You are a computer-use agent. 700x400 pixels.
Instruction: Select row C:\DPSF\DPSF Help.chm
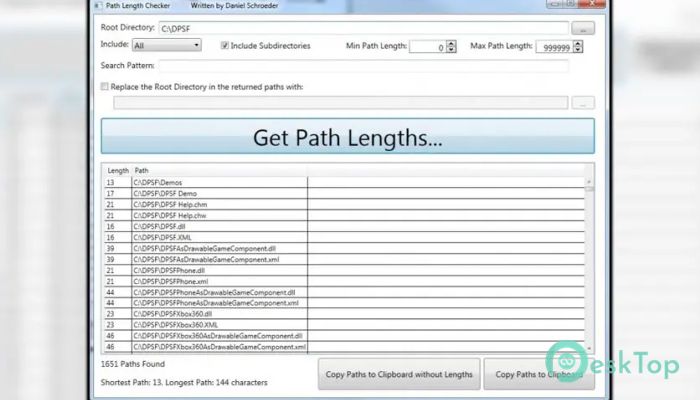click(x=344, y=204)
